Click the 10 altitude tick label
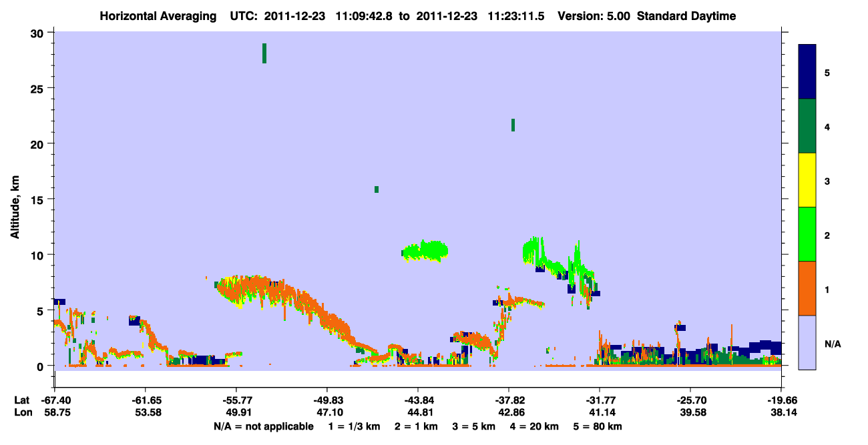The height and width of the screenshot is (445, 868). [x=39, y=255]
